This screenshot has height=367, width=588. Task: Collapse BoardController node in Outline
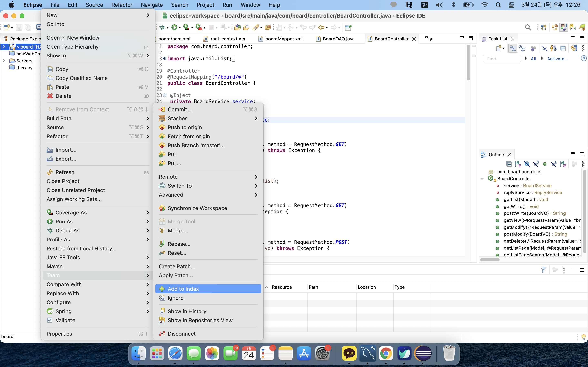(x=482, y=179)
